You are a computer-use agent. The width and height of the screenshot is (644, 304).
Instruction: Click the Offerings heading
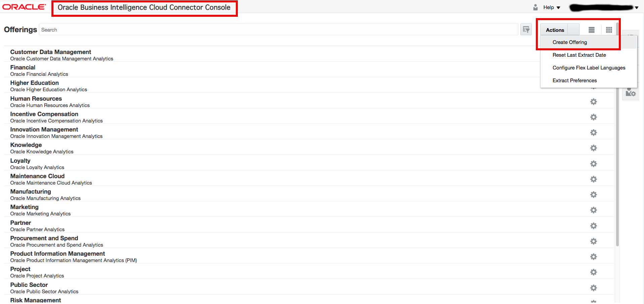coord(20,30)
